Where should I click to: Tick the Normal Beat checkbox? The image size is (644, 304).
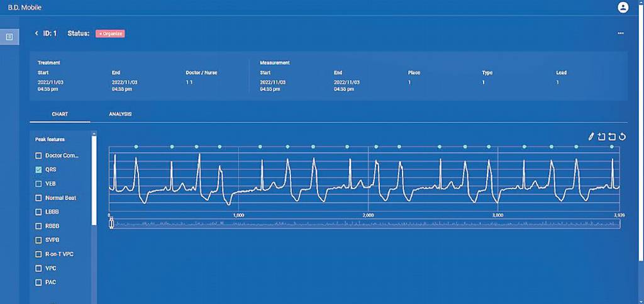[x=38, y=198]
